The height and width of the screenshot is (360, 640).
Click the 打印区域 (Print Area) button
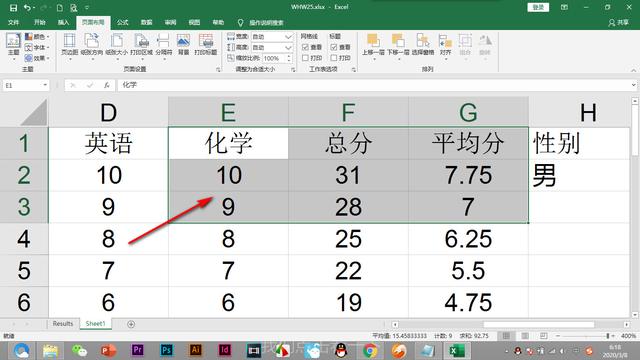tap(141, 46)
